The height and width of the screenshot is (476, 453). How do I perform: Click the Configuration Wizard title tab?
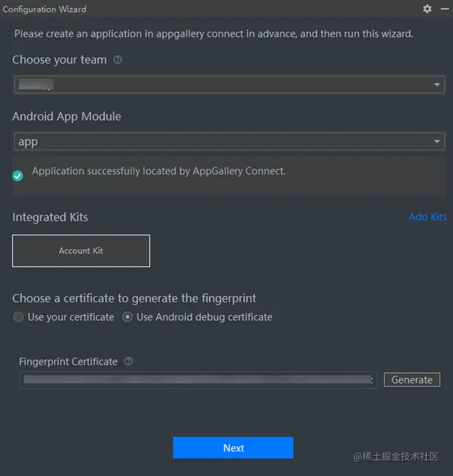pyautogui.click(x=44, y=9)
